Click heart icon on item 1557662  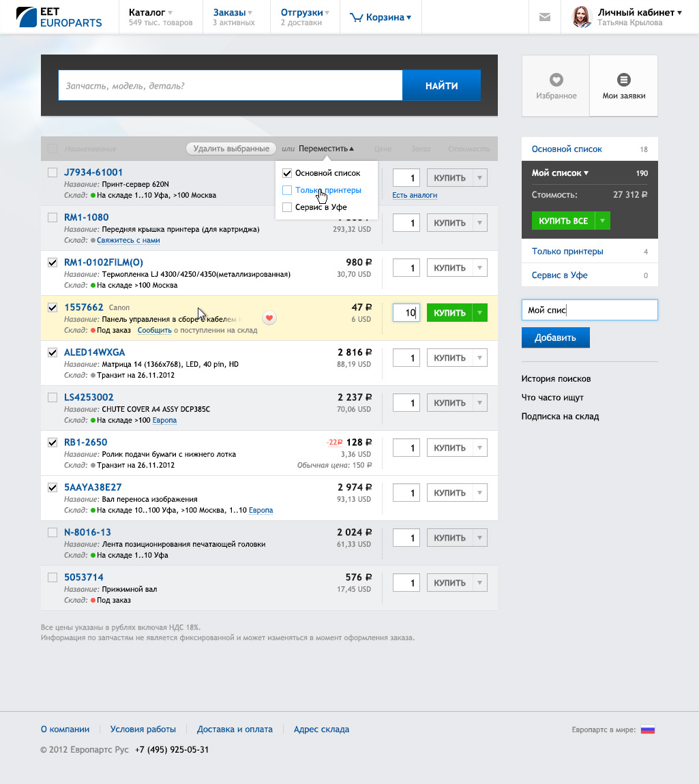[x=269, y=318]
